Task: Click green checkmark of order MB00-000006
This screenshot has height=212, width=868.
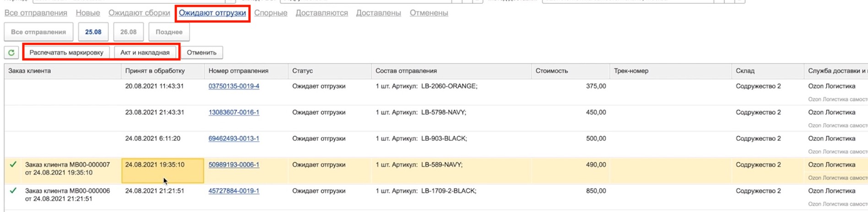Action: [x=13, y=191]
